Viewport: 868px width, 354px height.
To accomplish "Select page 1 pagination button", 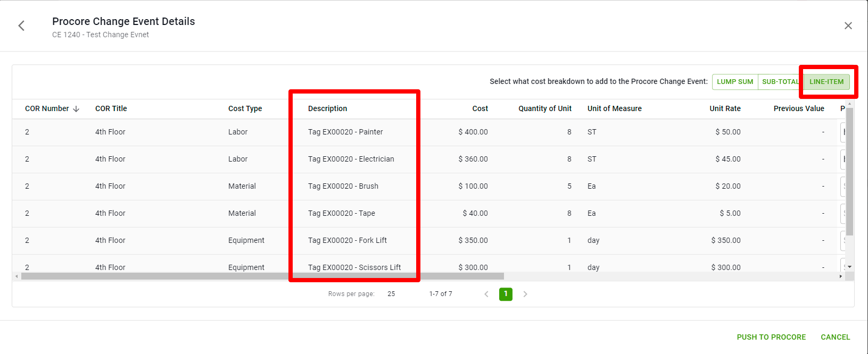I will 506,294.
